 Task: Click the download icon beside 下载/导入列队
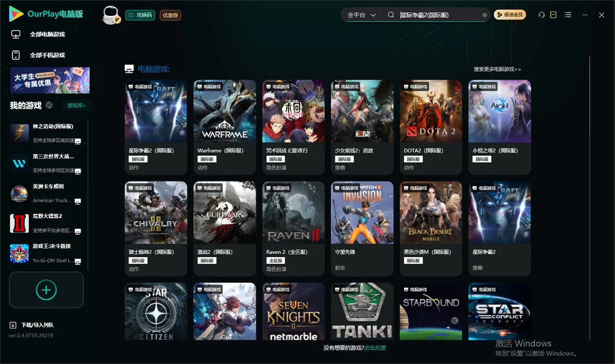click(13, 325)
